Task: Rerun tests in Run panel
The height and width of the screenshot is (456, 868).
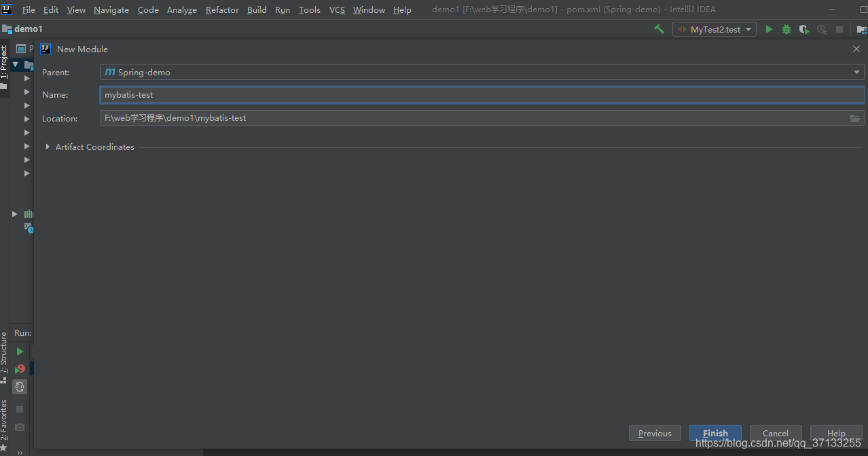Action: [20, 351]
